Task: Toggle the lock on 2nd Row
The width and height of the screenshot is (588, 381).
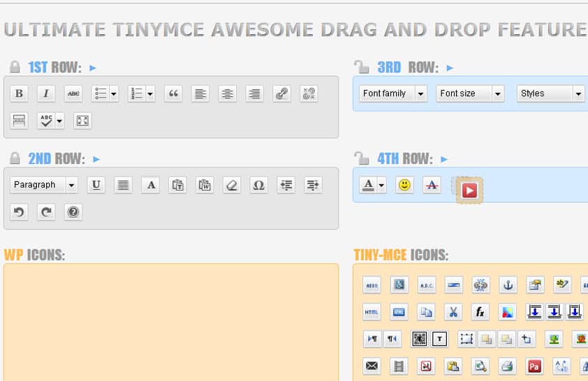Action: 15,158
